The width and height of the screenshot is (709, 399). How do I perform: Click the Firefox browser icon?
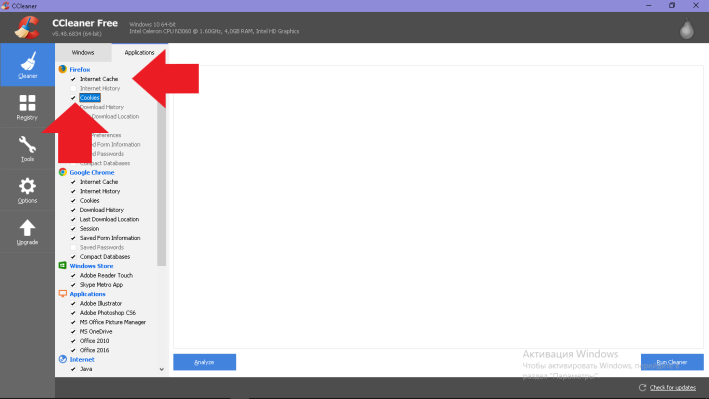point(63,69)
